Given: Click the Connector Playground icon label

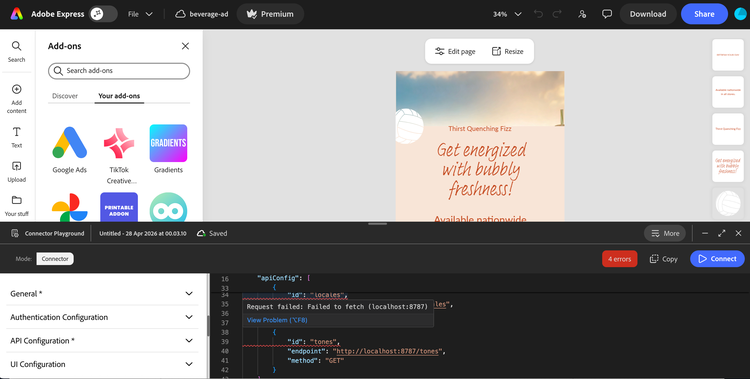Looking at the screenshot, I should pos(47,234).
